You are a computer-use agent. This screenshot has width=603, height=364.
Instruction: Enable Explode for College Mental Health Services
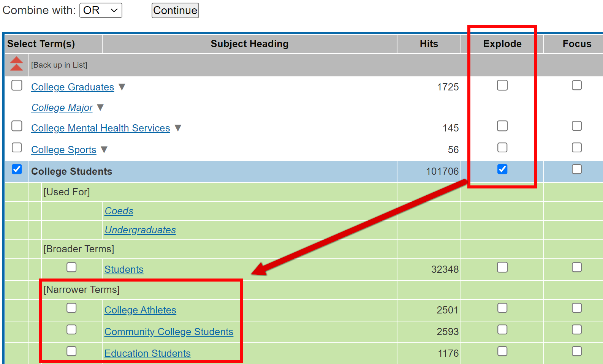click(x=502, y=126)
